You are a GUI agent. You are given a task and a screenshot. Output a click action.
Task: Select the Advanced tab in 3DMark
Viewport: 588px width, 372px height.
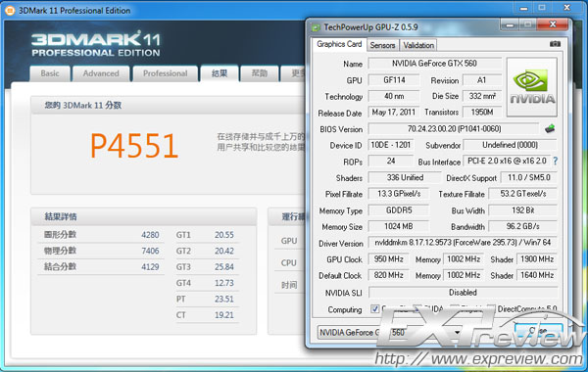(101, 73)
